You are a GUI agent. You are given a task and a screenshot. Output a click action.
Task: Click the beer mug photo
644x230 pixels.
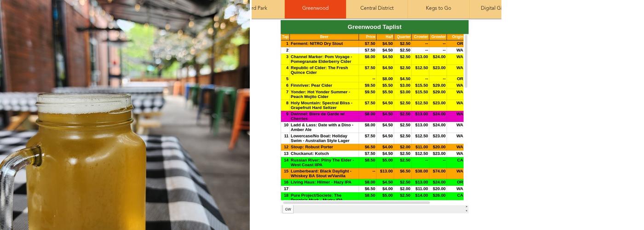[125, 115]
